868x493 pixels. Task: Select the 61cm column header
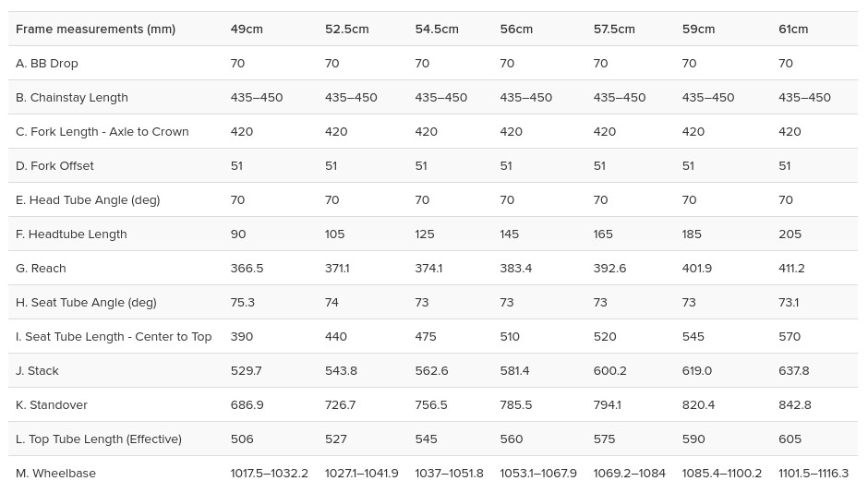pyautogui.click(x=792, y=29)
